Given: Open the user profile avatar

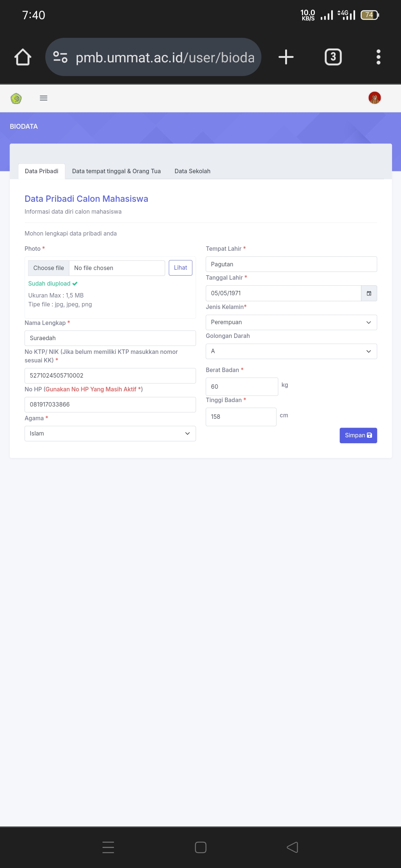Looking at the screenshot, I should [x=374, y=98].
